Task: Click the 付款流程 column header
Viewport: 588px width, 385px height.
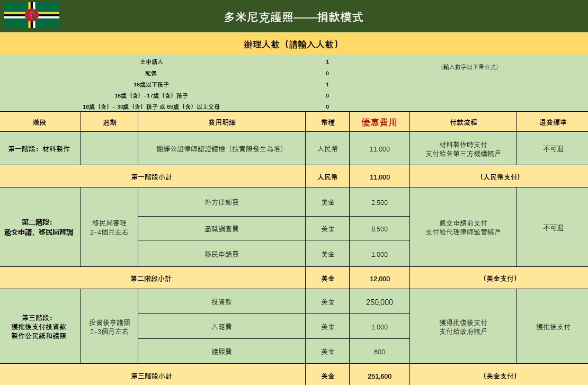Action: click(x=463, y=122)
